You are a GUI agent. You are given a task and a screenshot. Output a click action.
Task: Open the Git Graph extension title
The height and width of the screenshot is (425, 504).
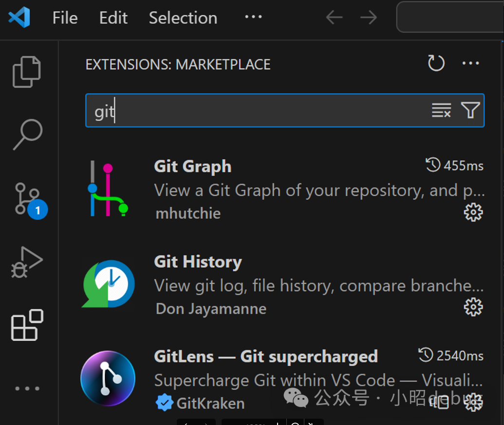coord(192,166)
